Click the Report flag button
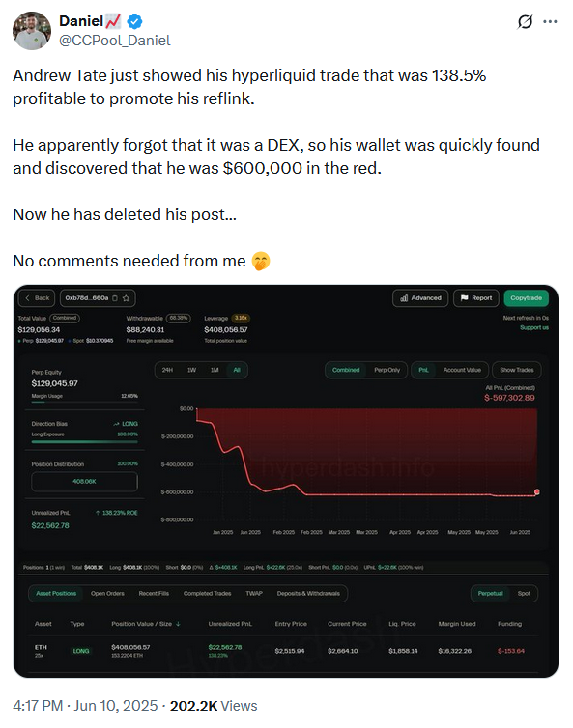This screenshot has height=728, width=573. 475,298
